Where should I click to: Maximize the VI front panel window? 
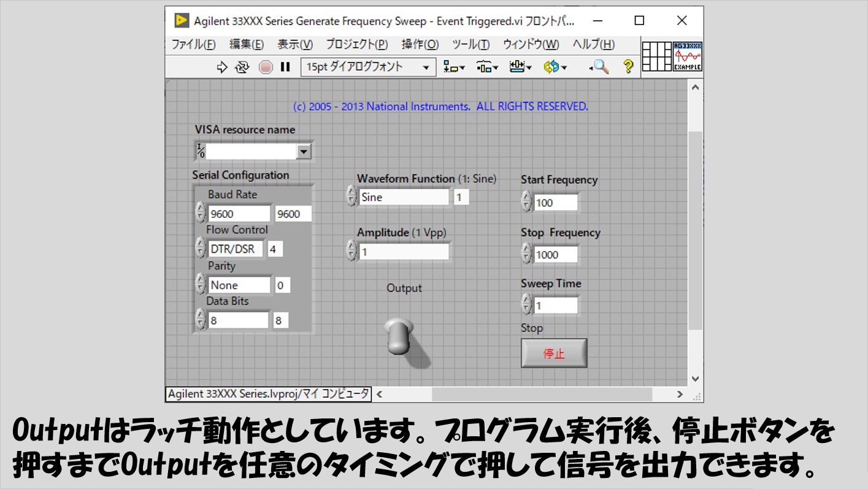tap(639, 20)
